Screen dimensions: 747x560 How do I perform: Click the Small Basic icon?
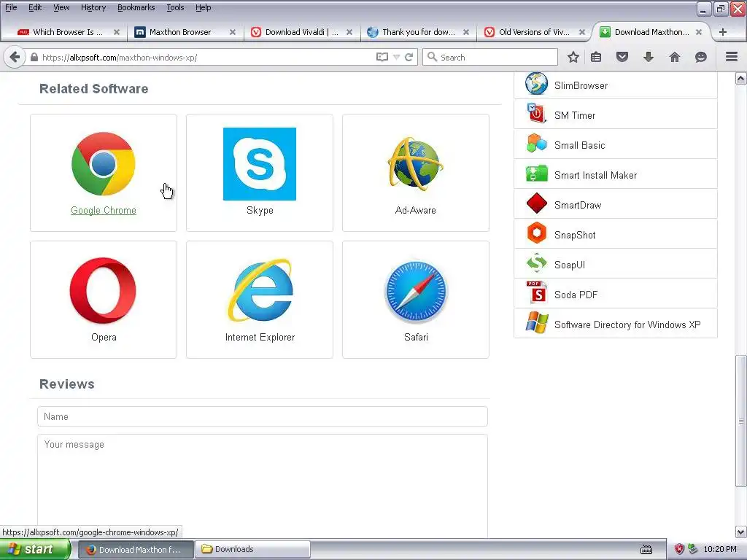pos(536,144)
